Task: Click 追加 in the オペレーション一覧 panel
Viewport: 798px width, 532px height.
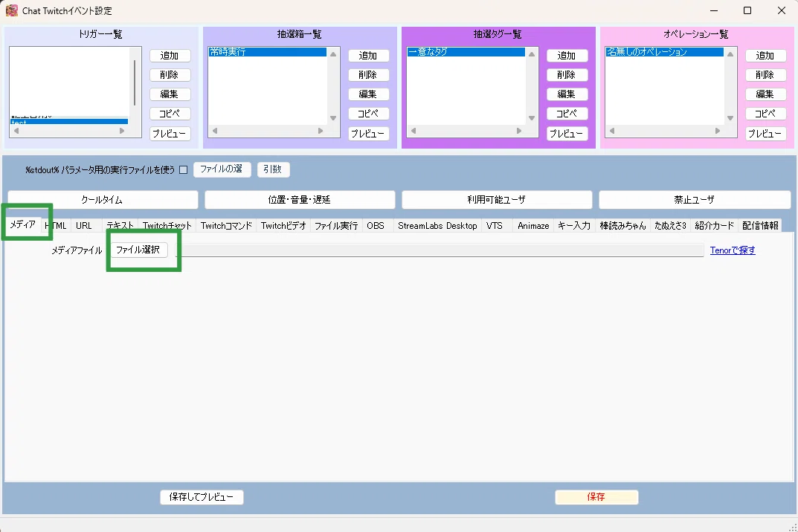Action: pyautogui.click(x=765, y=56)
